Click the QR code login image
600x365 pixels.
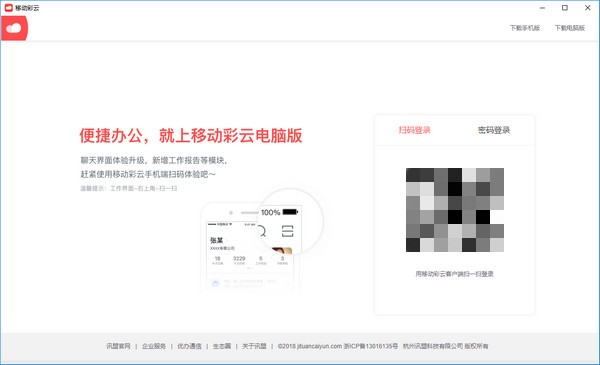[455, 210]
